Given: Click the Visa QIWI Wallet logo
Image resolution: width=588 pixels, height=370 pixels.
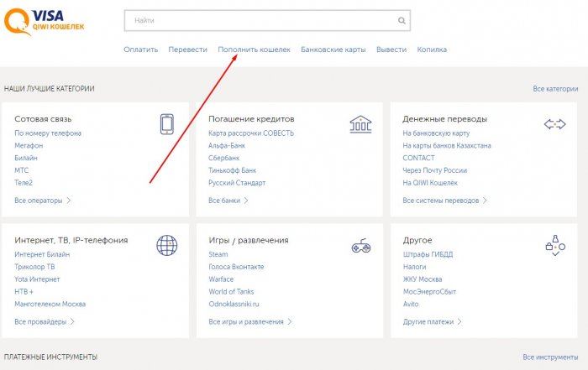Looking at the screenshot, I should (x=45, y=22).
